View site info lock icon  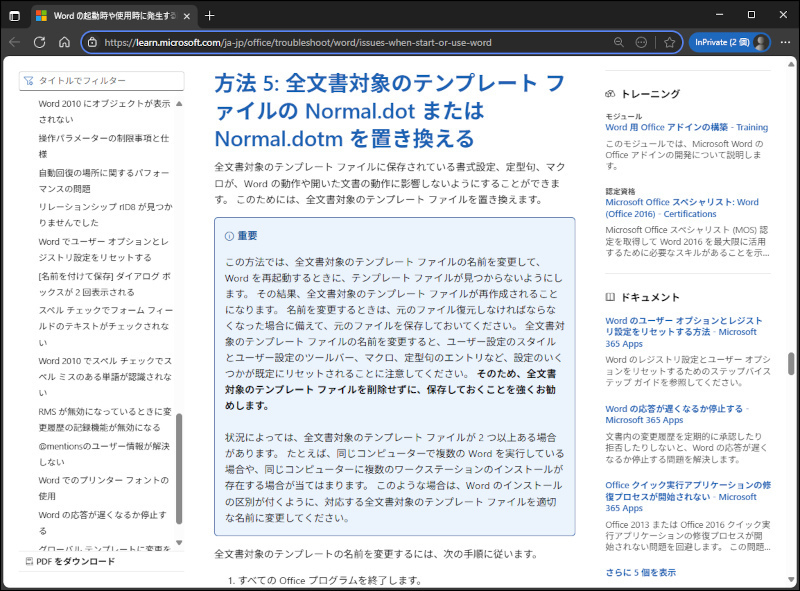[92, 42]
